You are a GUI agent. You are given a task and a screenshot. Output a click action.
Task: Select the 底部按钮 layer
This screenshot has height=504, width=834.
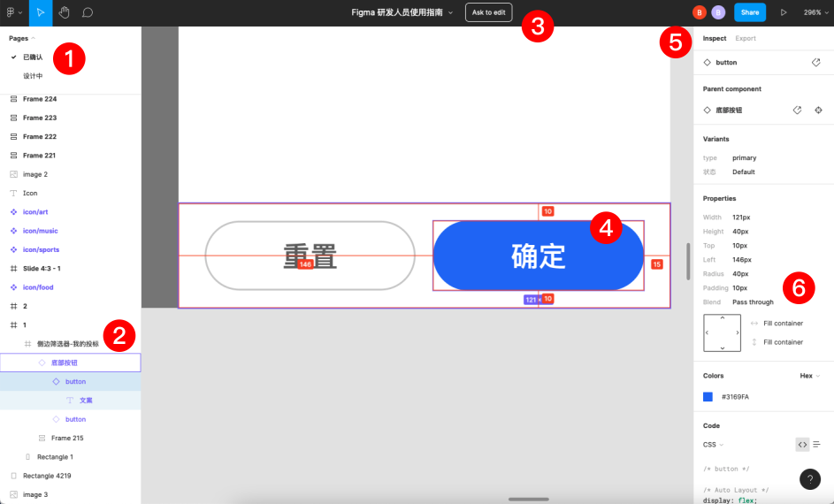pyautogui.click(x=70, y=363)
